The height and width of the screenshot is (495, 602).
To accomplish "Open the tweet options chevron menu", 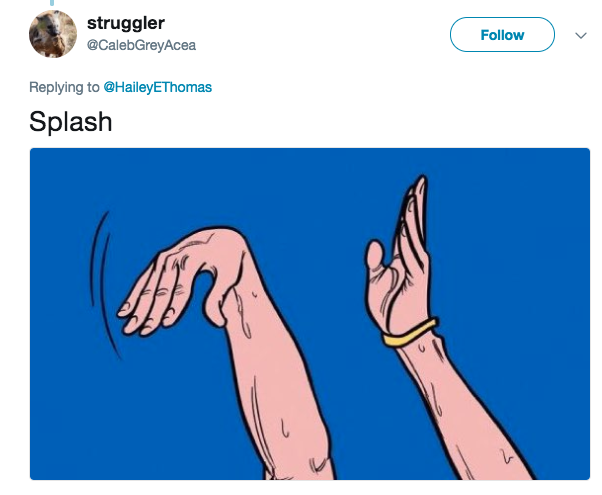I will click(x=581, y=35).
